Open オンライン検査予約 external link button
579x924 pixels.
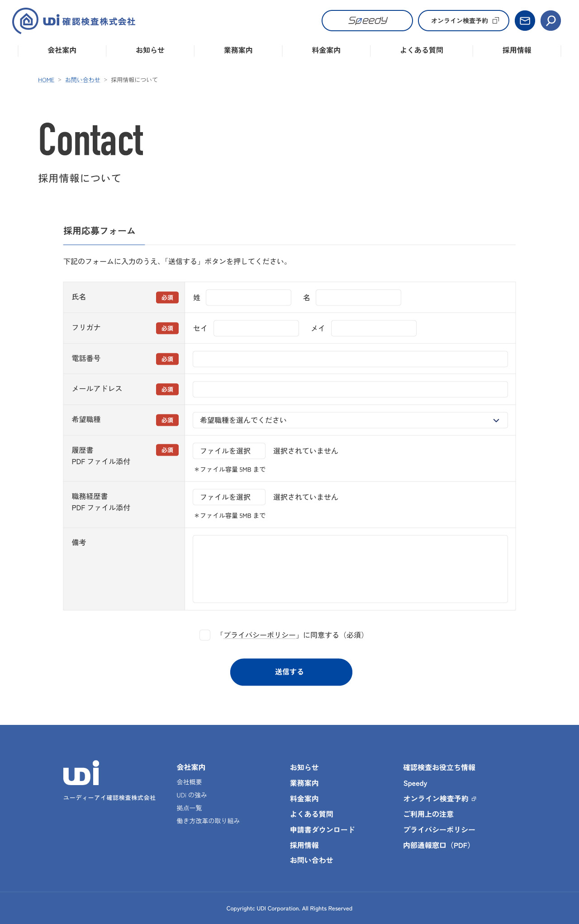pyautogui.click(x=463, y=21)
